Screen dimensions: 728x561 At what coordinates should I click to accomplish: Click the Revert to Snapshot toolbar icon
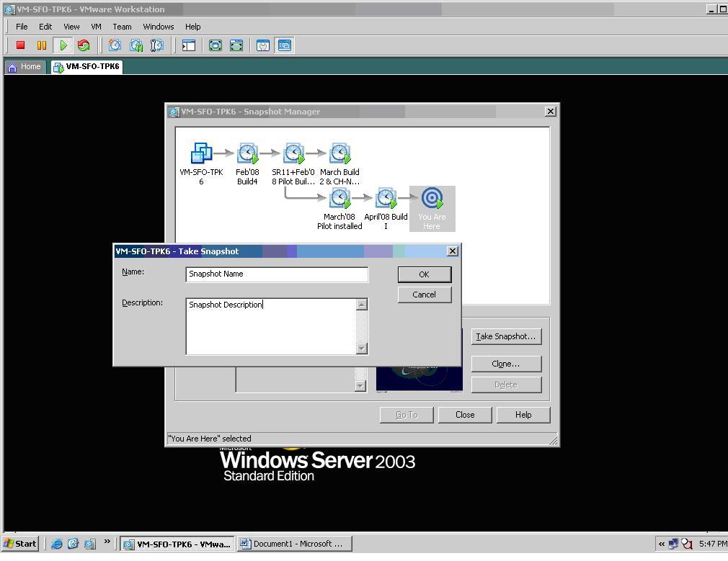(x=136, y=45)
